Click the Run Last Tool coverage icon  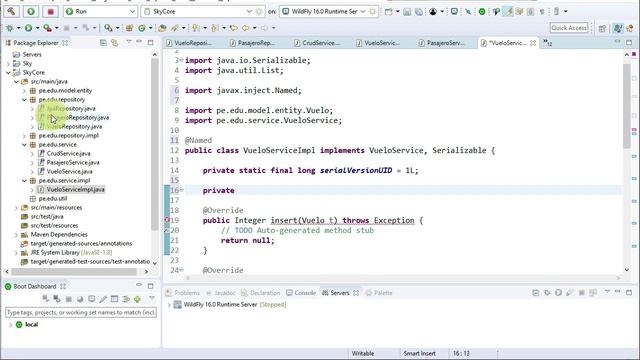47,28
